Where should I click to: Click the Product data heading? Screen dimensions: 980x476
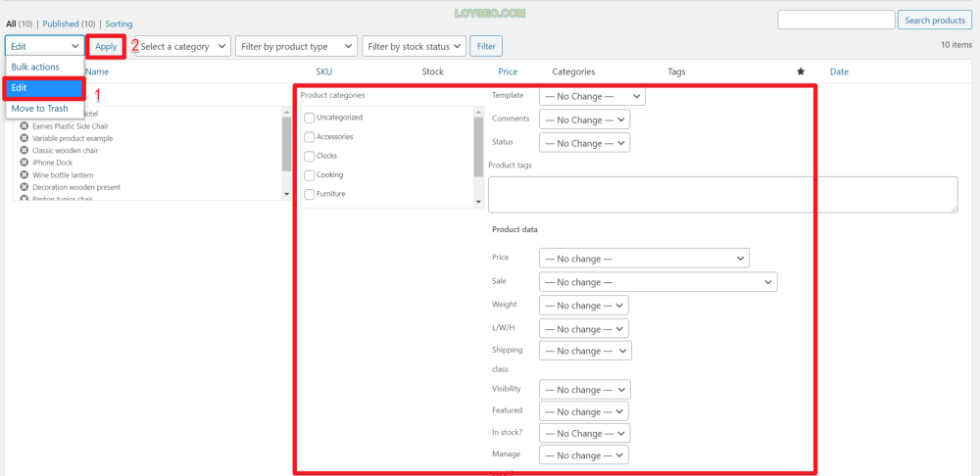(515, 229)
